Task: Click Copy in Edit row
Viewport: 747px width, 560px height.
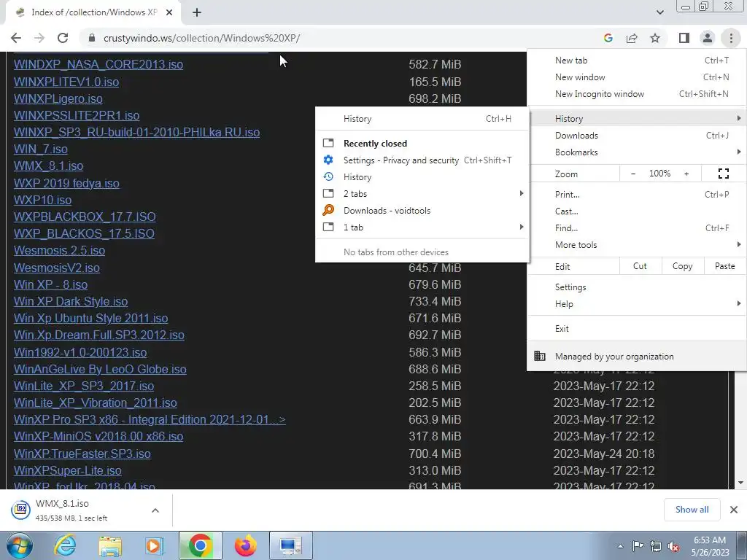Action: coord(683,266)
